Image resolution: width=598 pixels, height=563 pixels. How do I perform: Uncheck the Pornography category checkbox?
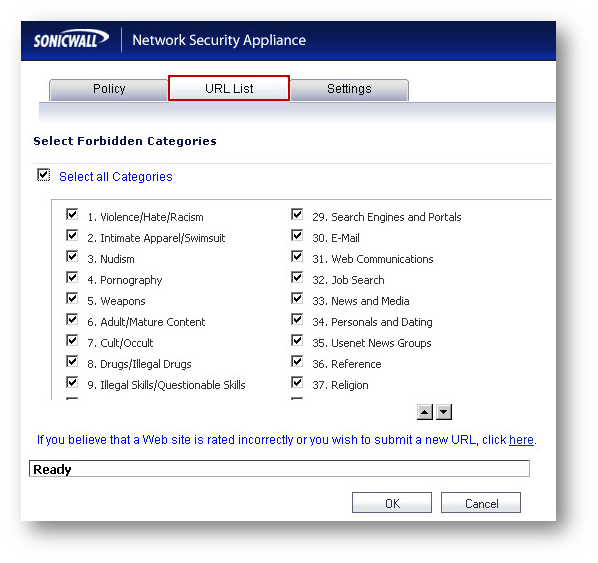pos(72,277)
